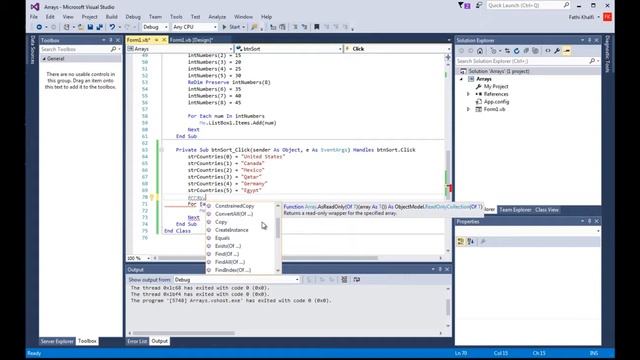Viewport: 640px width, 360px height.
Task: Click the bookmark icon in the toolbar
Action: point(316,27)
